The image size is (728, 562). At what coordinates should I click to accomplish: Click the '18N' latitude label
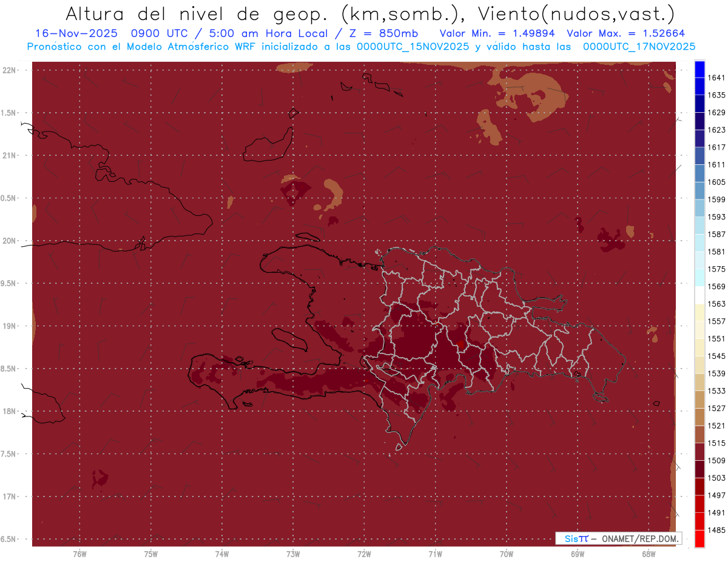pos(10,411)
